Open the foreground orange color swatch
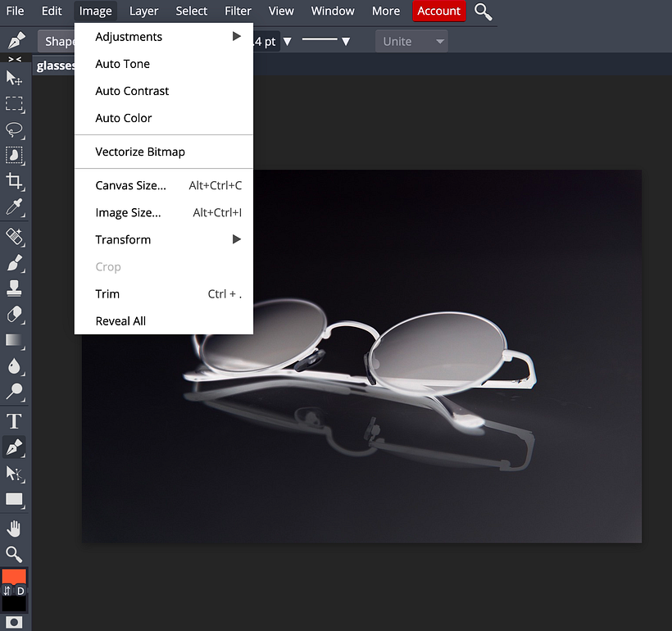The image size is (672, 631). point(14,577)
